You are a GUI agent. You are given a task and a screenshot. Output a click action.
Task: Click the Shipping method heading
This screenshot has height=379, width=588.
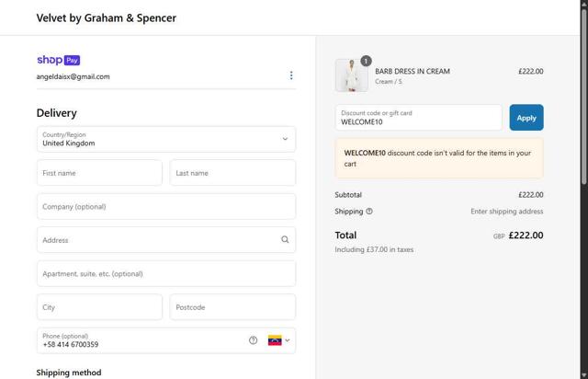point(69,373)
